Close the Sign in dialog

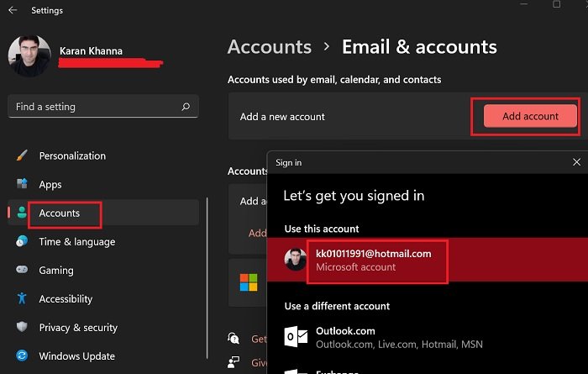pyautogui.click(x=576, y=161)
